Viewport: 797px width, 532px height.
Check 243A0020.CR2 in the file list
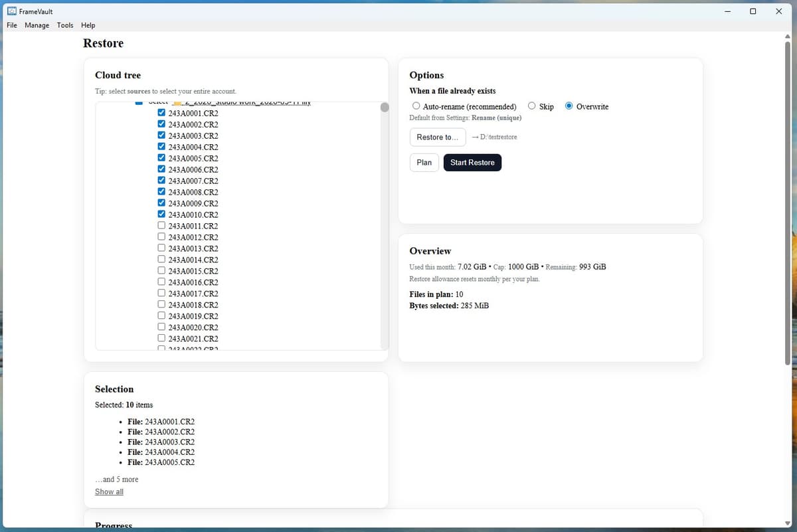point(161,327)
